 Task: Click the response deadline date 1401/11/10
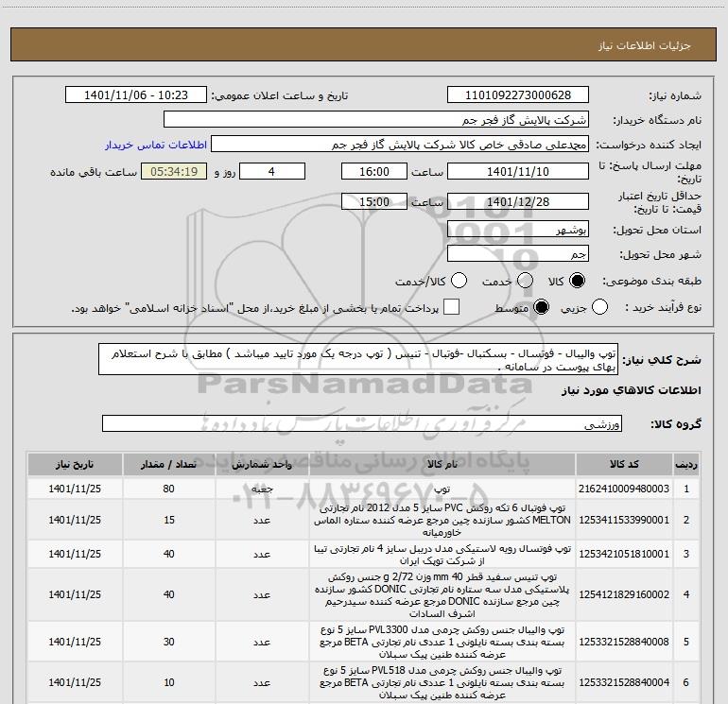coord(518,171)
